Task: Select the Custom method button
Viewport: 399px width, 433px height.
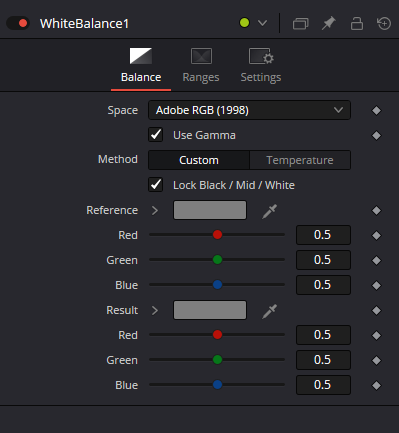Action: (199, 160)
